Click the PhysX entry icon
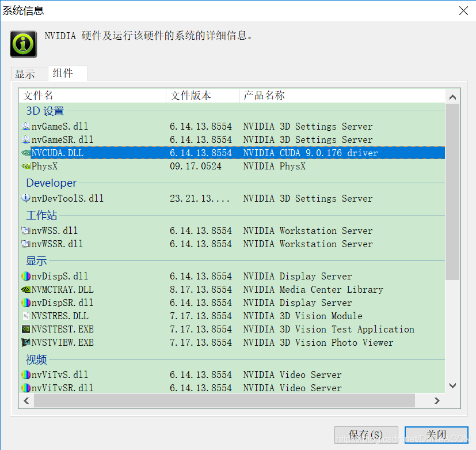Image resolution: width=476 pixels, height=450 pixels. coord(26,166)
